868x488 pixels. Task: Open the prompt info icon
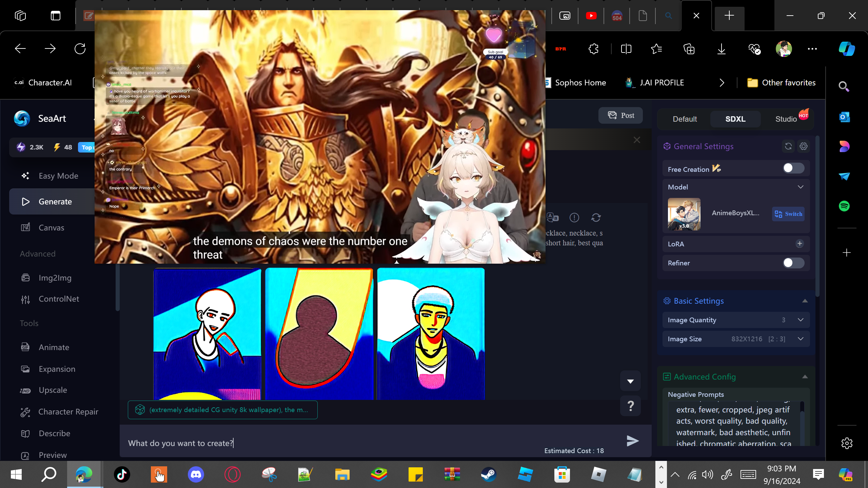coord(574,218)
